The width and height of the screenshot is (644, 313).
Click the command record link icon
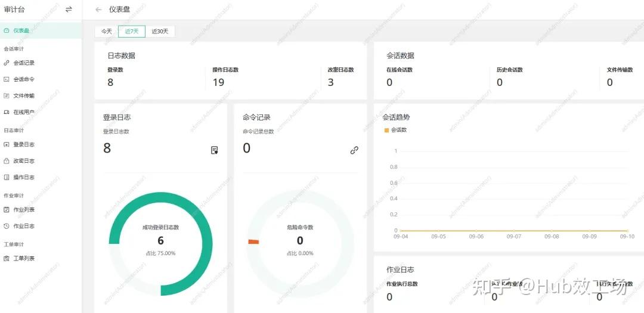click(x=354, y=150)
